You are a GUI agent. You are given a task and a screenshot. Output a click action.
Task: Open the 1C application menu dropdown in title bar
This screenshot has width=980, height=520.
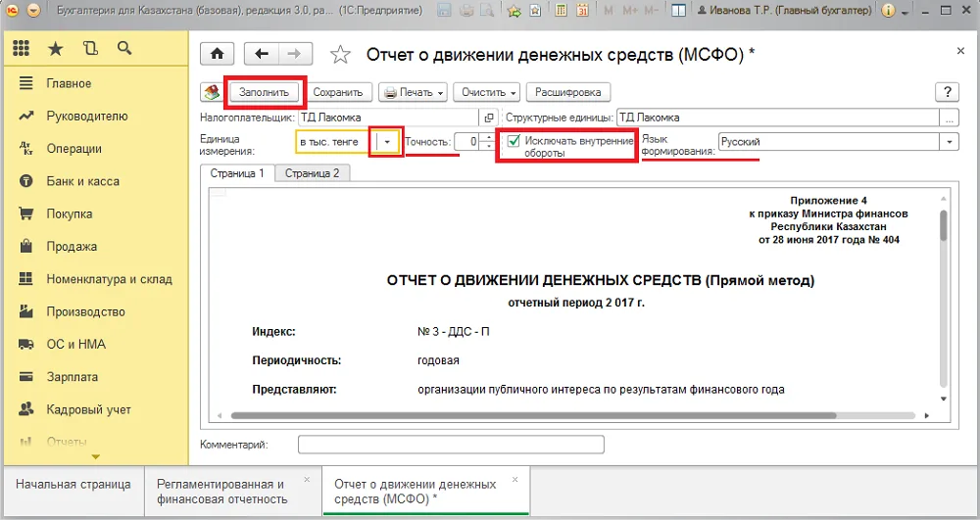[x=34, y=10]
